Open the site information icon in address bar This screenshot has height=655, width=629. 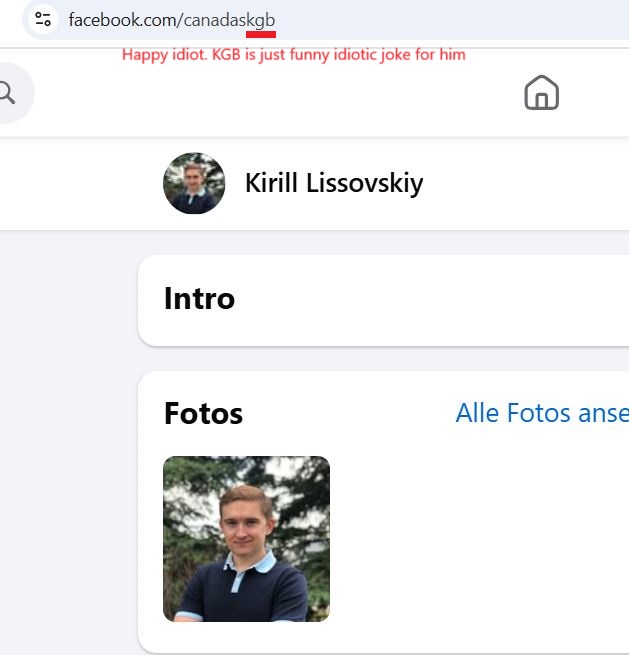pos(43,19)
